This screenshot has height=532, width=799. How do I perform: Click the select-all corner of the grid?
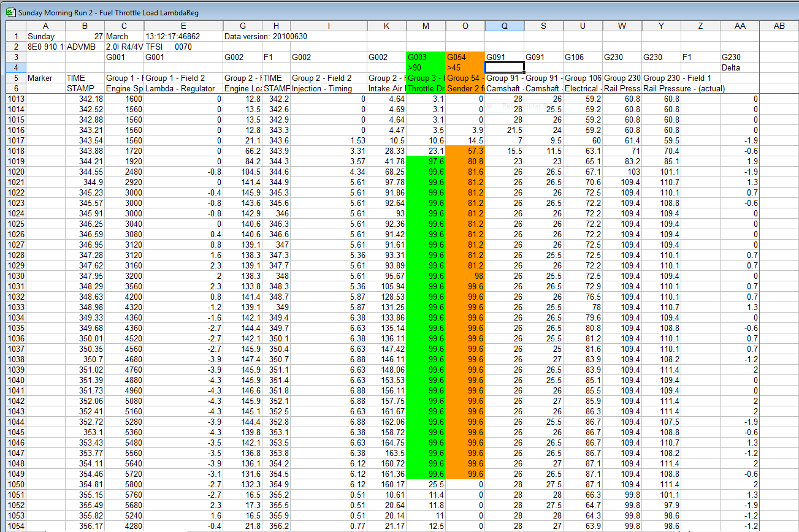(15, 26)
